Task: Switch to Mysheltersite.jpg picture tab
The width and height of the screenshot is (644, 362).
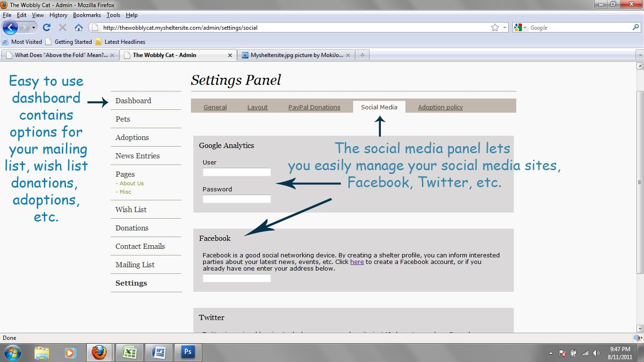Action: pos(296,55)
